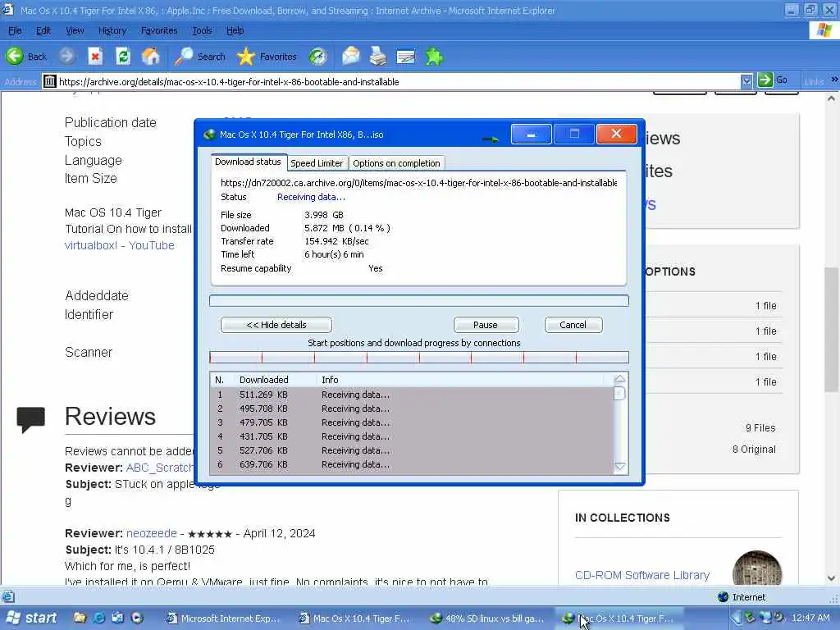
Task: Switch to Microsoft Internet Explorer taskbar item
Action: [222, 619]
